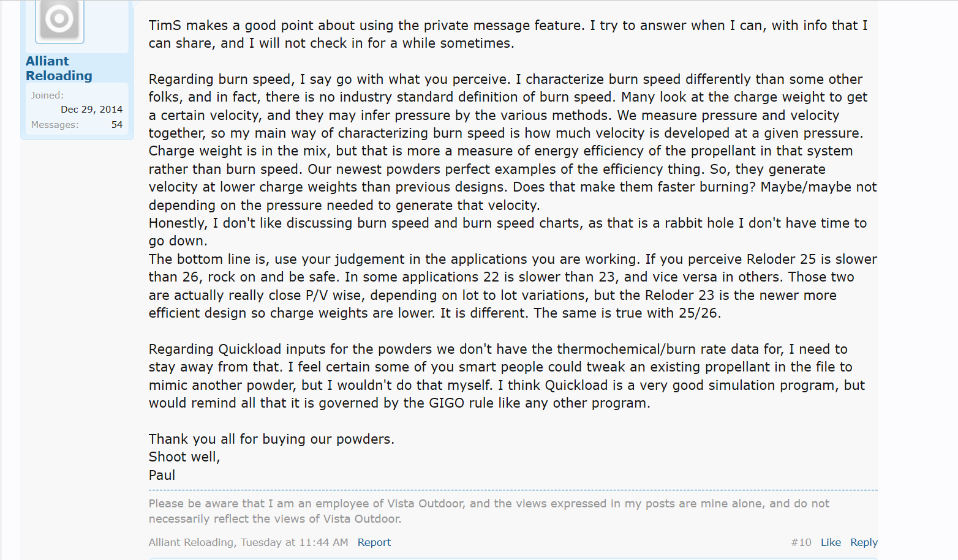958x560 pixels.
Task: Click the paragraph starting with TimS makes
Action: click(507, 34)
